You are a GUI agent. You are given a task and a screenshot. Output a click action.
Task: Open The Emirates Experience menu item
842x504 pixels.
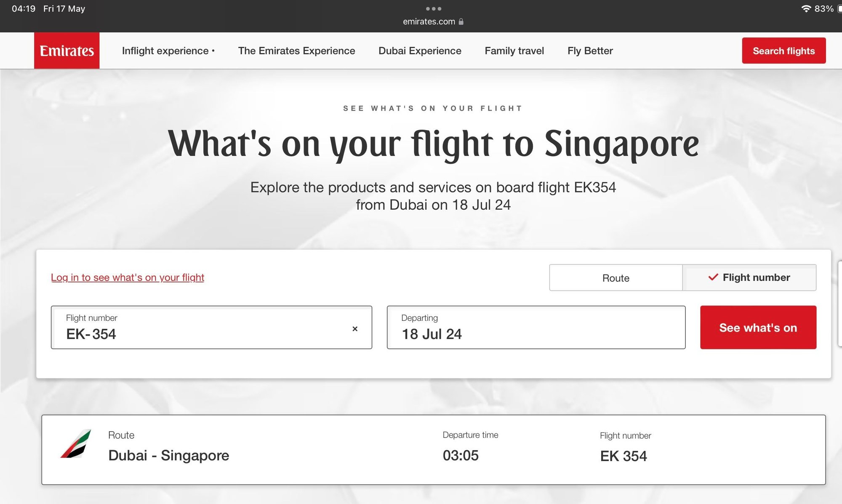coord(296,51)
